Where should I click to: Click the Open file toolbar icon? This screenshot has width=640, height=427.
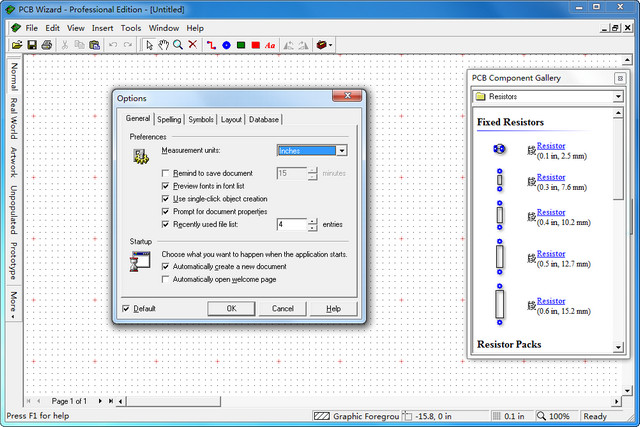(17, 45)
